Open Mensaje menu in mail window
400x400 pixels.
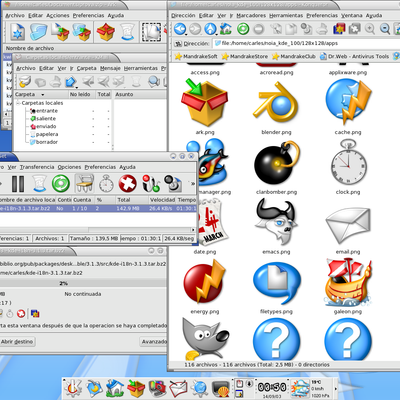coord(110,68)
